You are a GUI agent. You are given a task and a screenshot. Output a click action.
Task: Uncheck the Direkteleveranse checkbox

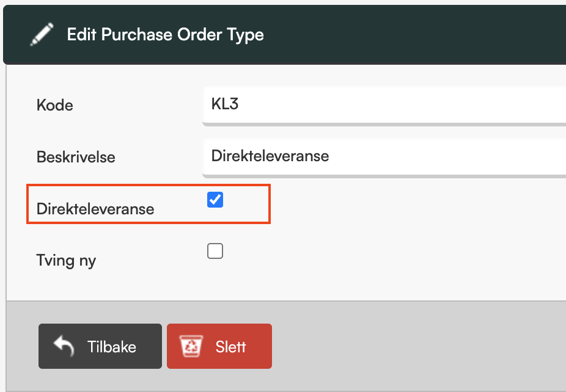tap(215, 200)
